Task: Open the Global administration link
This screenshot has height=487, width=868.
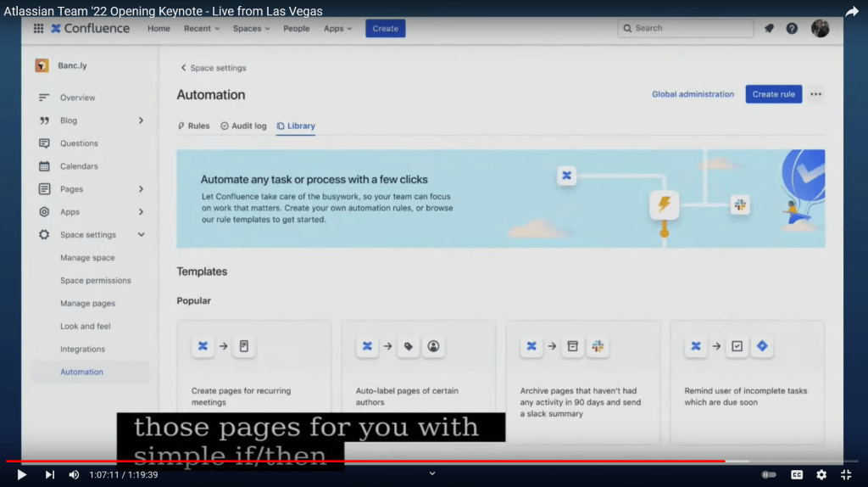Action: 693,94
